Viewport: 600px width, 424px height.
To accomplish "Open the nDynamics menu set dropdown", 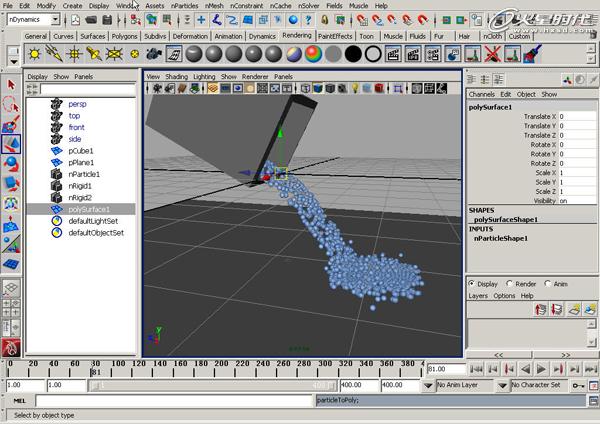I will [55, 19].
